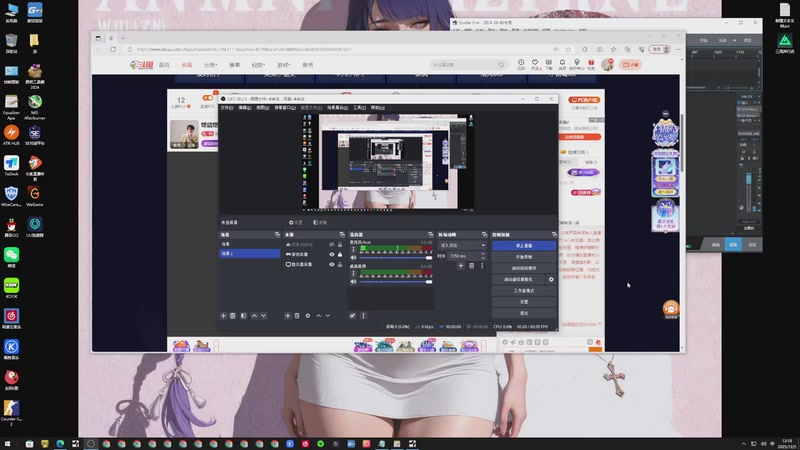Click the site search box on streaming page
The width and height of the screenshot is (800, 450).
468,65
